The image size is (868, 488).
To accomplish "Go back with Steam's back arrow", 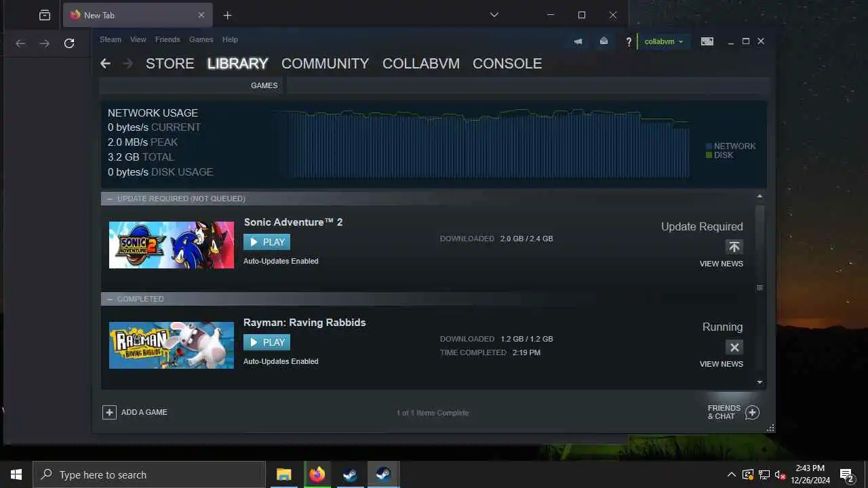I will pyautogui.click(x=105, y=64).
